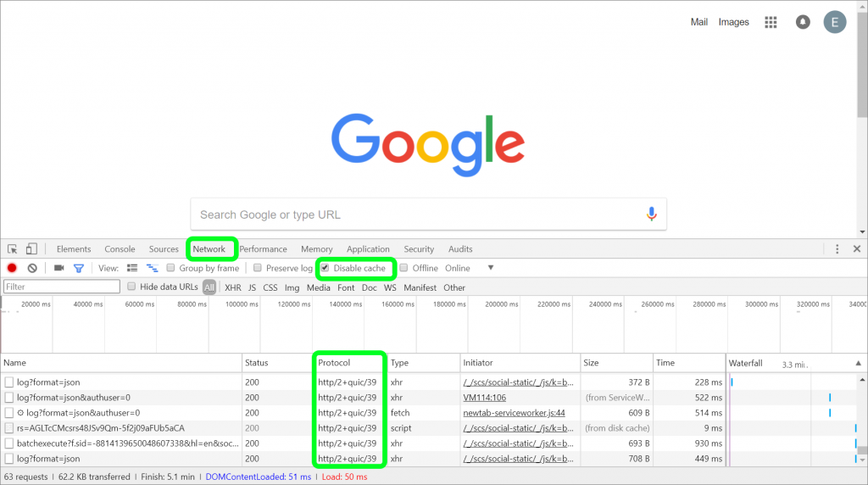This screenshot has height=485, width=868.
Task: Filter requests by Manifest
Action: click(420, 288)
